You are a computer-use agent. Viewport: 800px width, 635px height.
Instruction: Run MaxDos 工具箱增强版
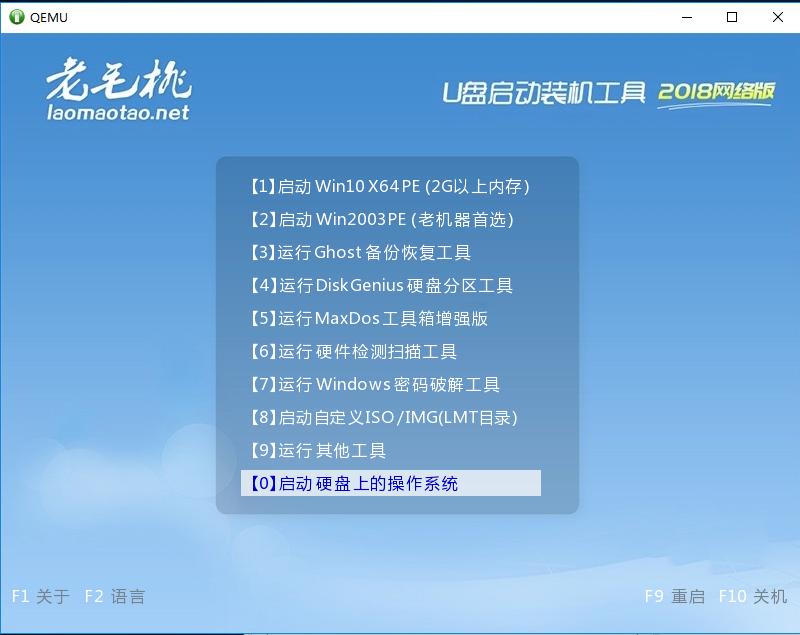pyautogui.click(x=370, y=318)
